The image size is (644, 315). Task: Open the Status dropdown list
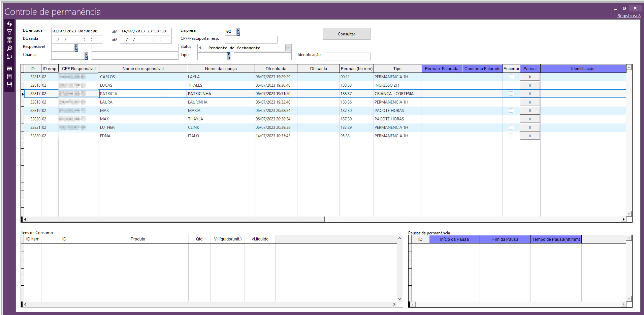point(288,48)
